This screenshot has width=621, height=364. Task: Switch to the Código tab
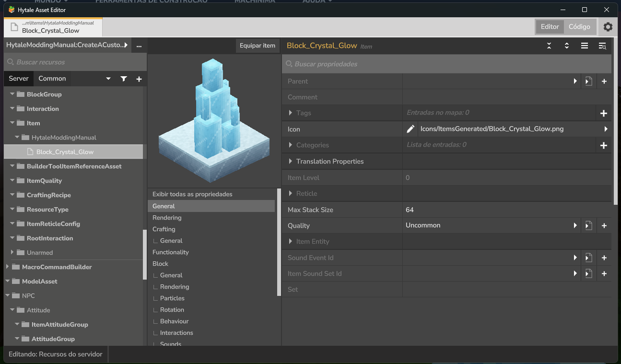[579, 27]
